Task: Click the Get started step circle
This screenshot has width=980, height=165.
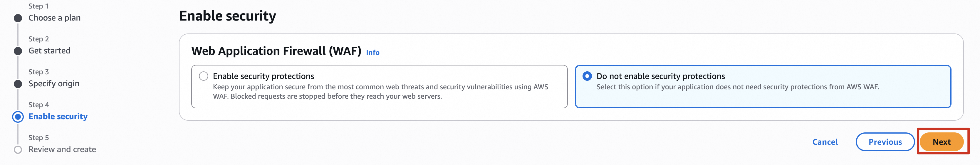Action: [18, 51]
